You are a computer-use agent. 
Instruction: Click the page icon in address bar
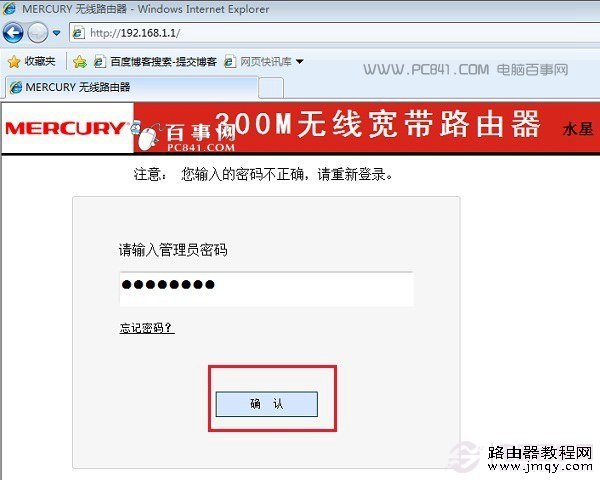78,33
